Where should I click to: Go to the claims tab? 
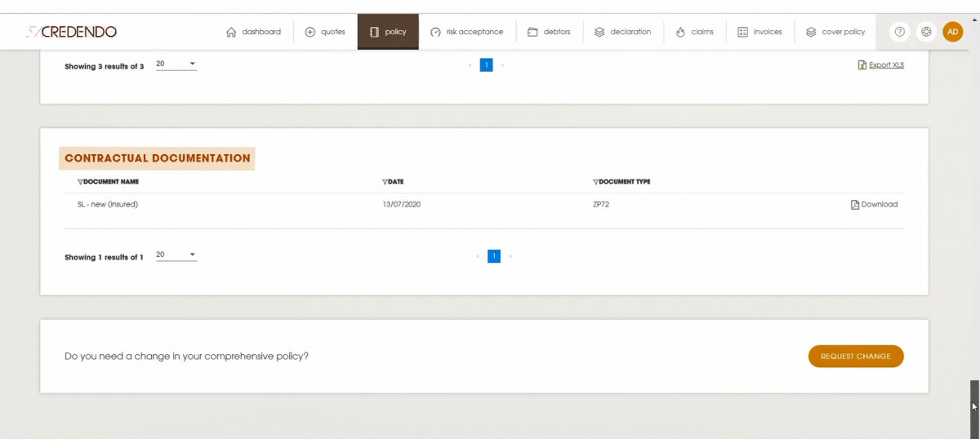click(x=695, y=32)
